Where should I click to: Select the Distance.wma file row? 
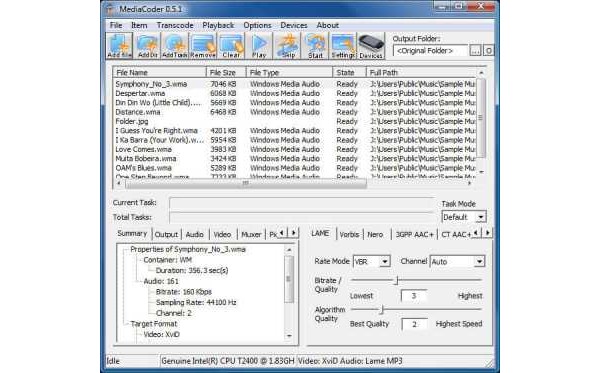click(295, 112)
